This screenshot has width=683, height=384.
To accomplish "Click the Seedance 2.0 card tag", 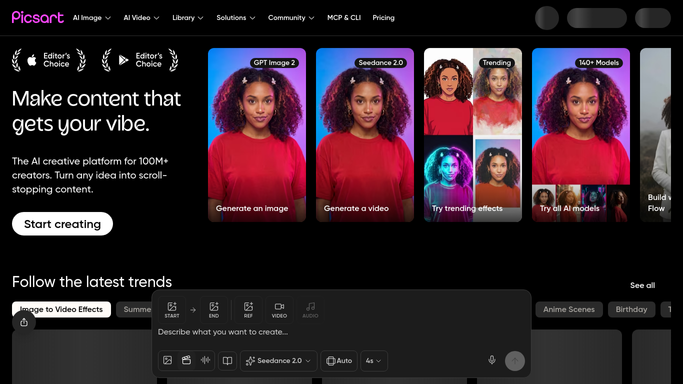I will pyautogui.click(x=381, y=63).
